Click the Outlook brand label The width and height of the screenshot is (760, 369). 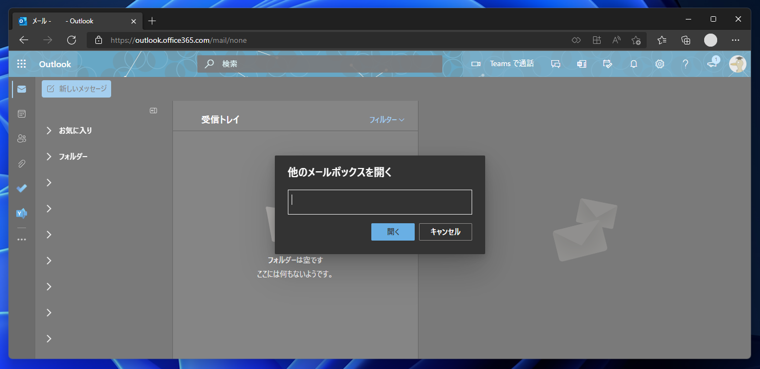pos(55,64)
